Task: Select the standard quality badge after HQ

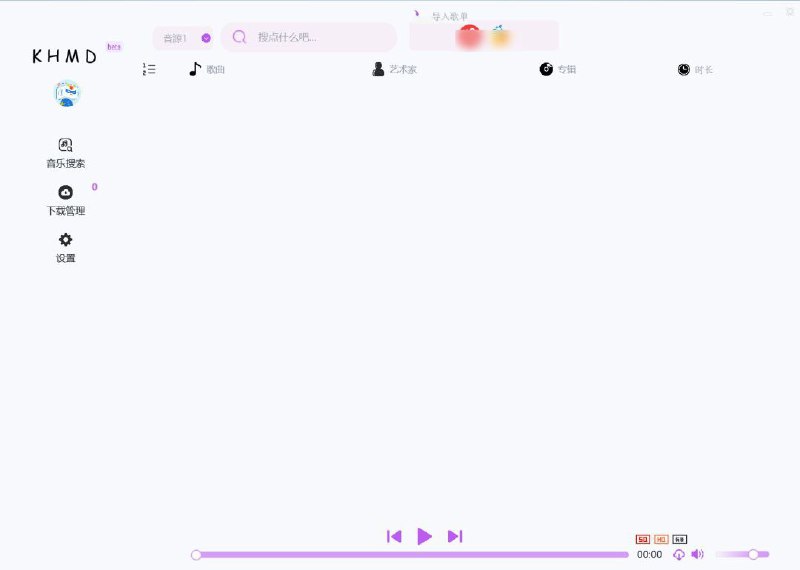Action: pyautogui.click(x=680, y=539)
